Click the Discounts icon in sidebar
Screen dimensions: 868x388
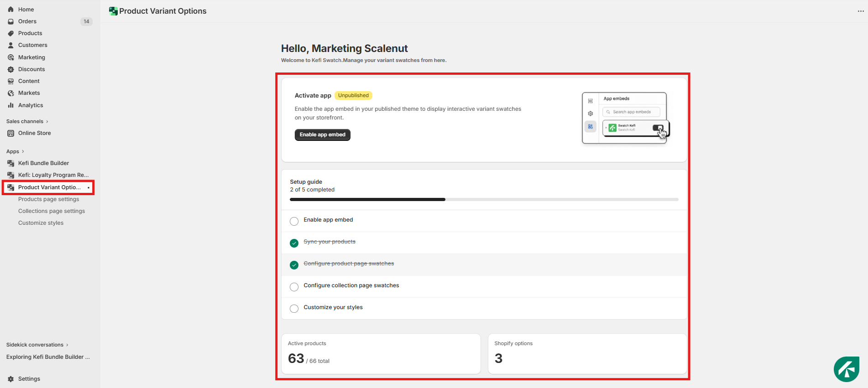click(11, 69)
